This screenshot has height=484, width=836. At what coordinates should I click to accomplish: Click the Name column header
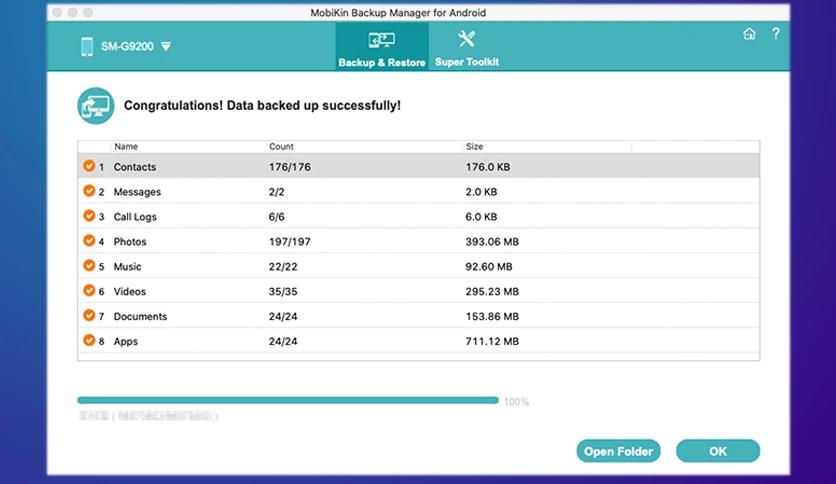[x=126, y=147]
